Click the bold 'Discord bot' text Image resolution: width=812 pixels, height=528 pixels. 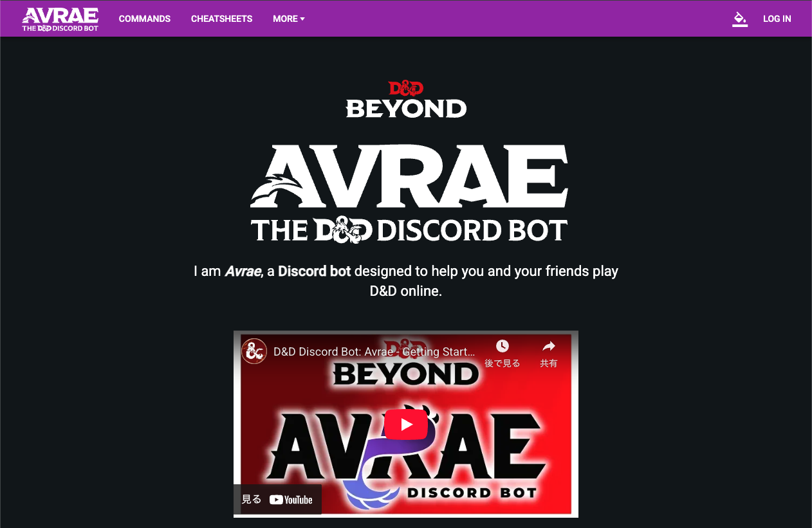point(314,271)
